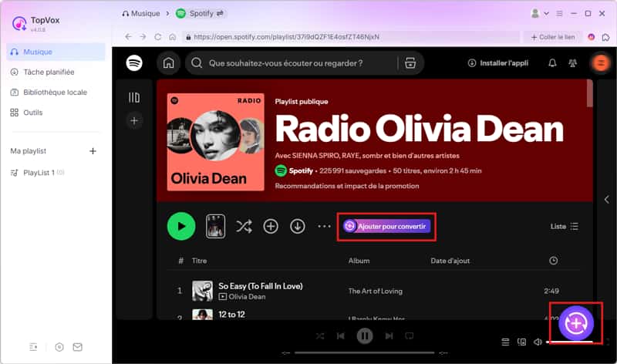The height and width of the screenshot is (364, 617).
Task: Go to browser home page icon
Action: point(172,36)
